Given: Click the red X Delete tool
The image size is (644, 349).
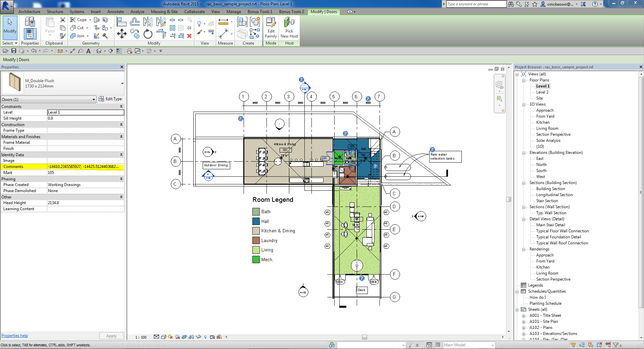Looking at the screenshot, I should (x=190, y=36).
